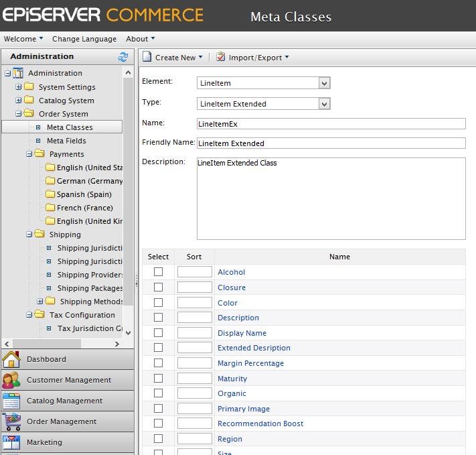476x455 pixels.
Task: Open the About menu
Action: pos(140,39)
